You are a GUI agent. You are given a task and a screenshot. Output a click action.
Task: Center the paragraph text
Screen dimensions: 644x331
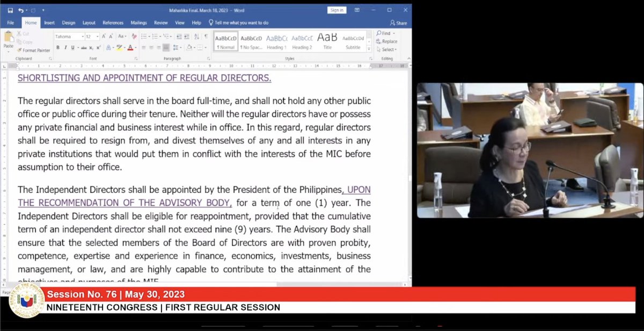[x=151, y=48]
